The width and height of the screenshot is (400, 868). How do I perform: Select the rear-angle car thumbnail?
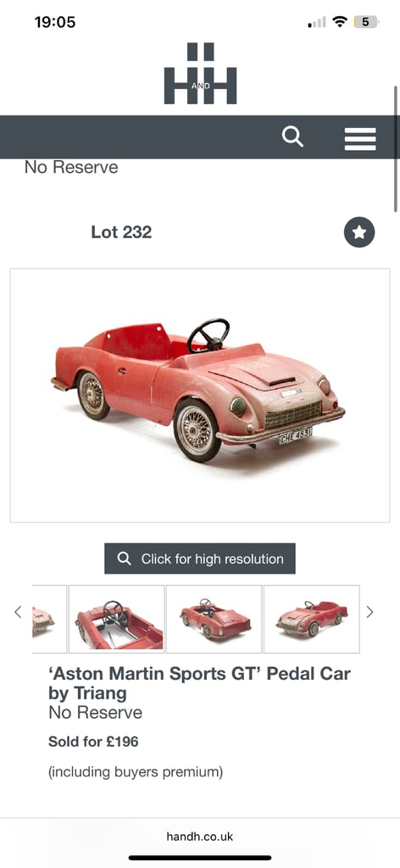[214, 619]
